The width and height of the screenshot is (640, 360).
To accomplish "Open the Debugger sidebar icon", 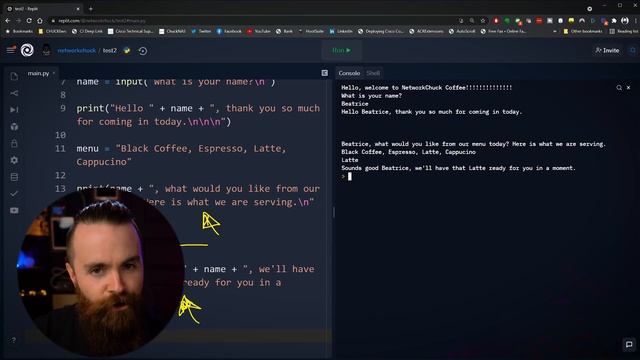I will (x=14, y=110).
